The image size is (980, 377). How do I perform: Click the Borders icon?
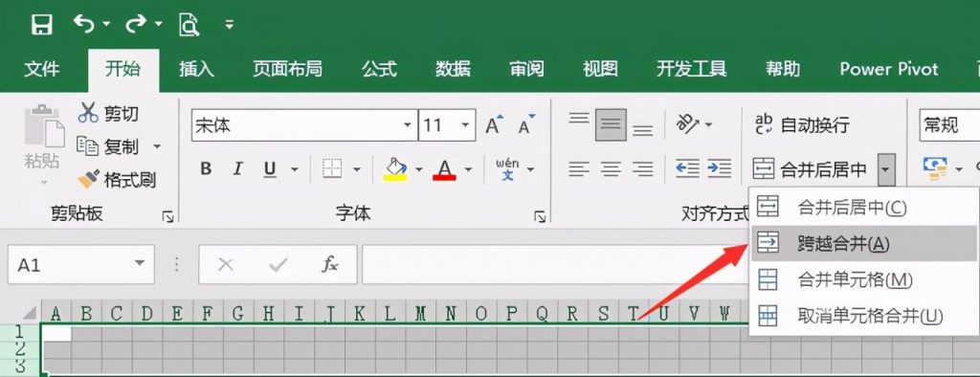332,168
